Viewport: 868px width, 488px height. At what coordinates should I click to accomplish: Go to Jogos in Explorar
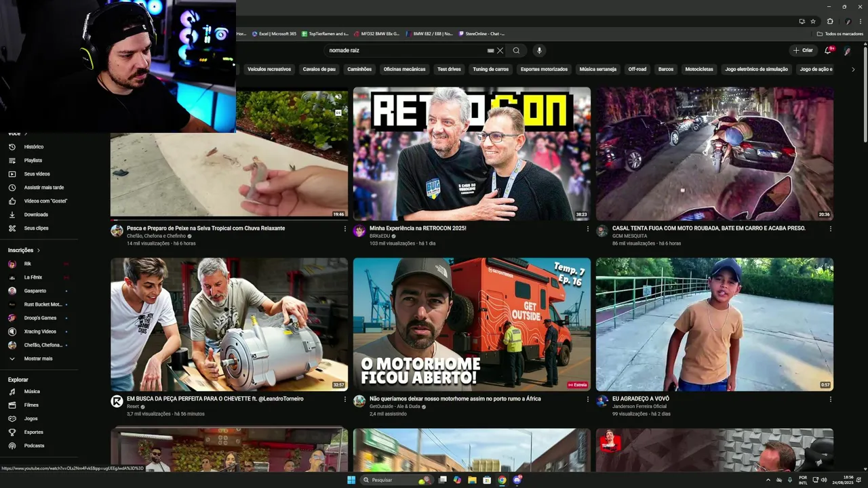31,418
